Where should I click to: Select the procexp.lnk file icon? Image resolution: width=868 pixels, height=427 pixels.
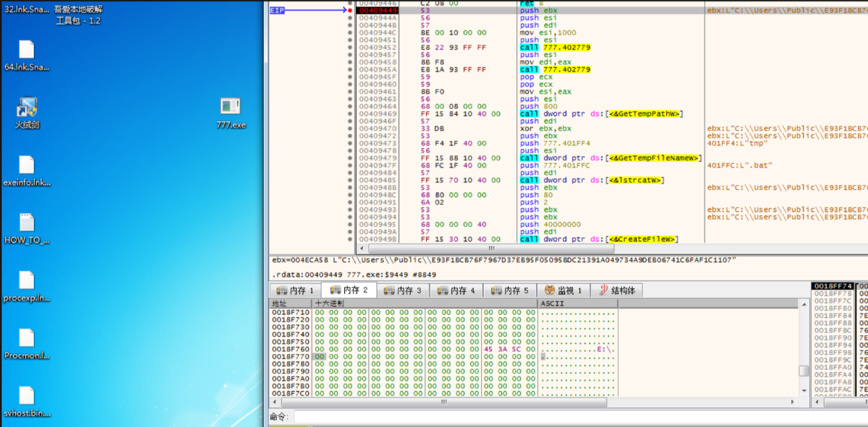[27, 281]
